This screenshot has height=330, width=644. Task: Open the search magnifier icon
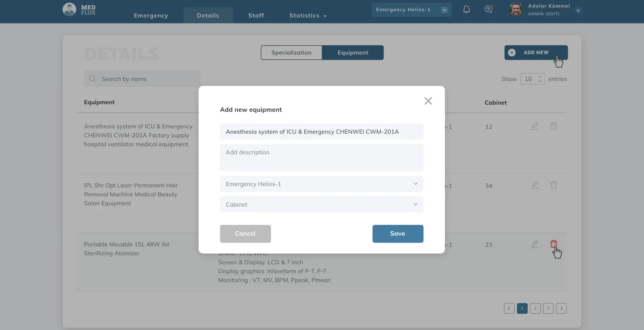pos(93,79)
